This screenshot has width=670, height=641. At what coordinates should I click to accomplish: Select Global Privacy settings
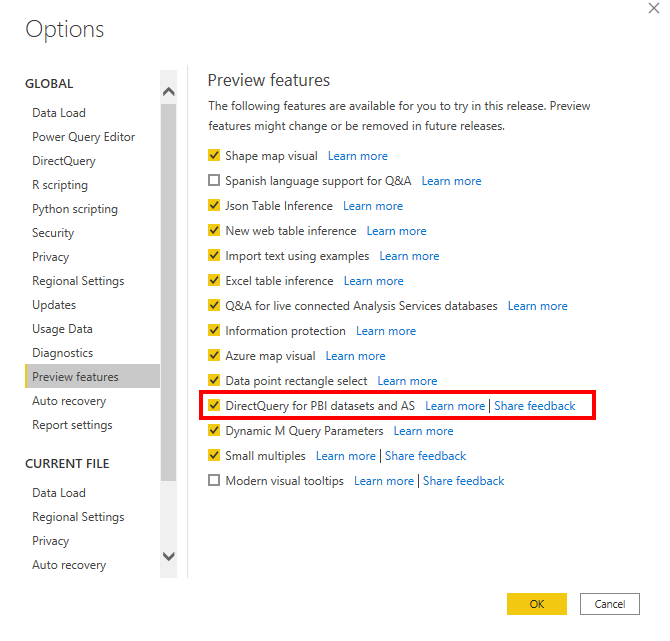pyautogui.click(x=50, y=257)
